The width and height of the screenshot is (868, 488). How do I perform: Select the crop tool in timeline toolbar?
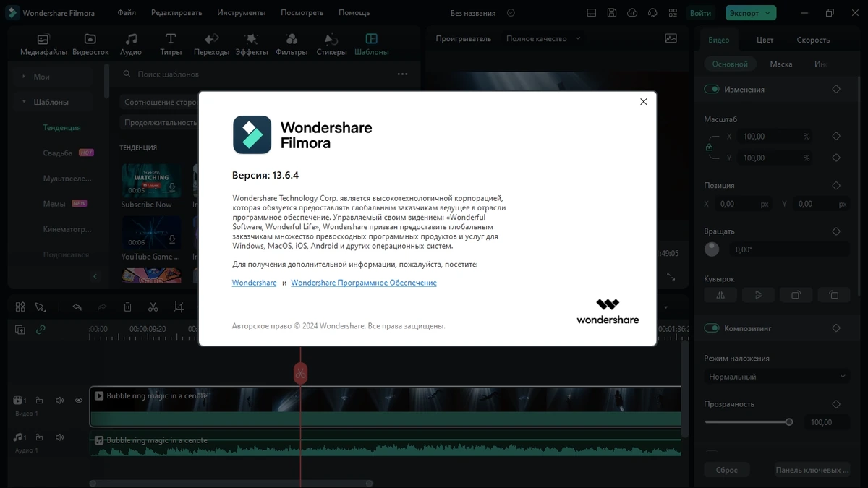pos(178,307)
